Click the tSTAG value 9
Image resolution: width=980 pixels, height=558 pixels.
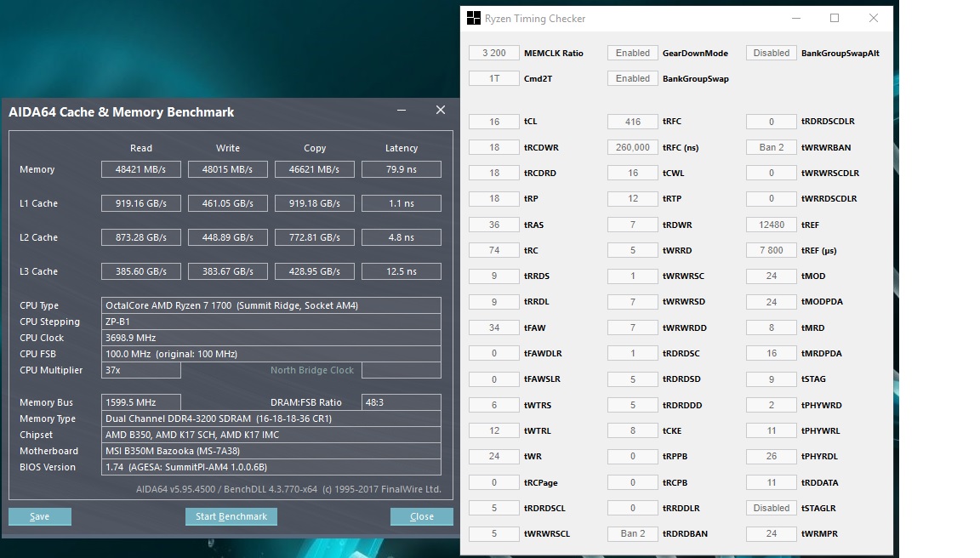coord(772,379)
